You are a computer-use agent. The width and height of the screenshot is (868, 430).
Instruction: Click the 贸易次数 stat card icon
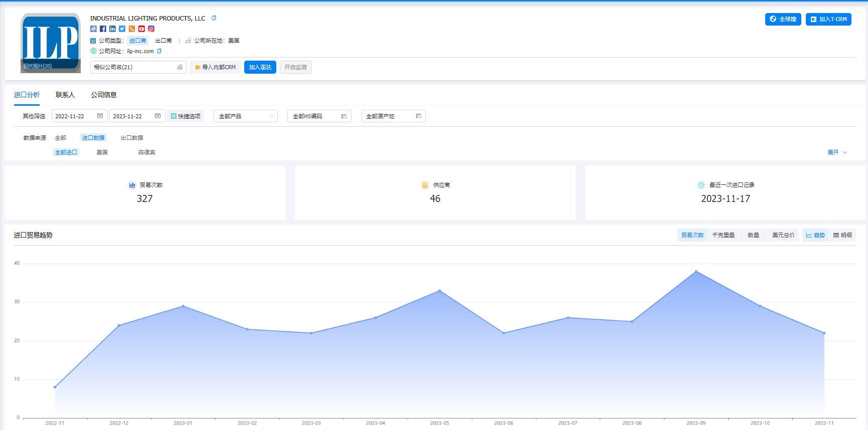(x=132, y=185)
